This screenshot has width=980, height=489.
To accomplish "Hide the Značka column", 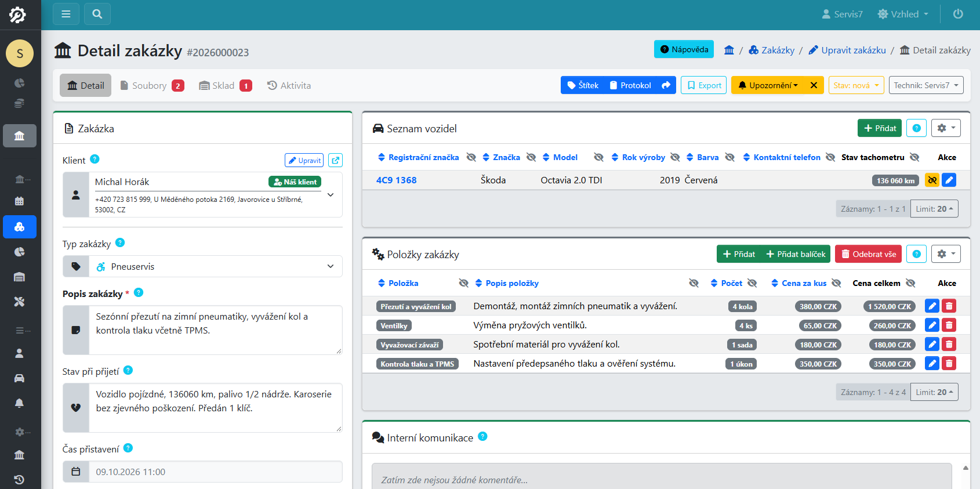I will click(531, 157).
